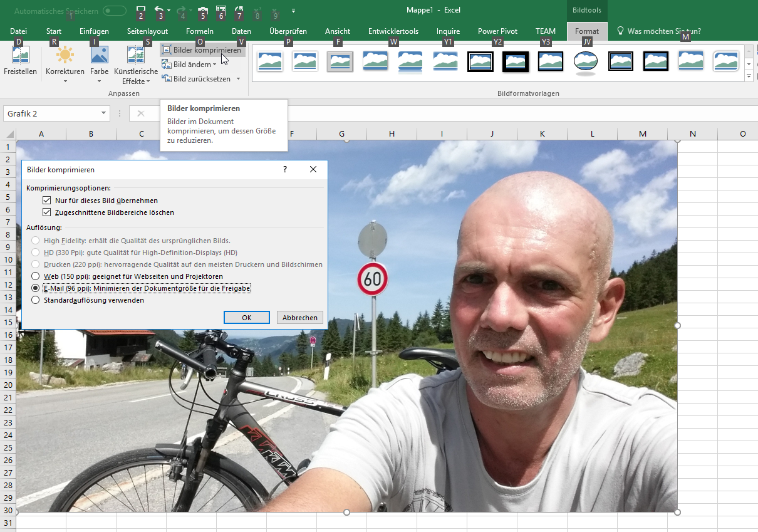Uncheck 'Zugeschnittene Bildbereiche löschen' checkbox

point(47,213)
